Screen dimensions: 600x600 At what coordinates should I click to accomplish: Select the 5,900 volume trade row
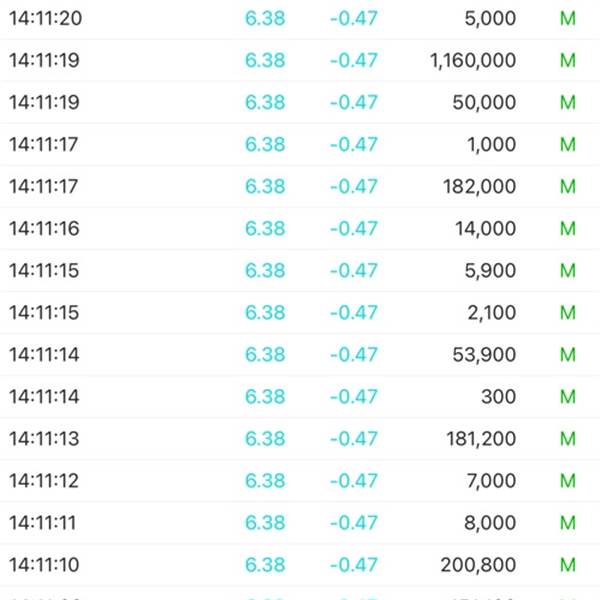tap(300, 271)
